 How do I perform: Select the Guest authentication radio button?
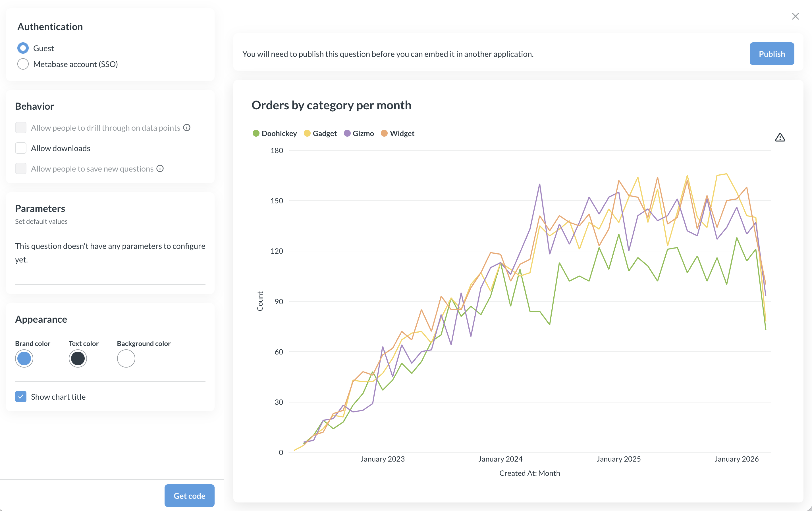pyautogui.click(x=23, y=48)
